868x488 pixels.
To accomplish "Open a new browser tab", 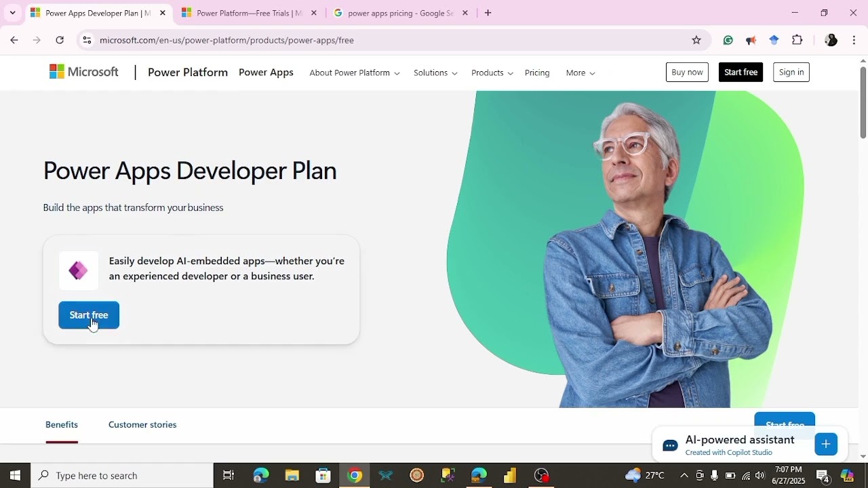I will coord(488,13).
